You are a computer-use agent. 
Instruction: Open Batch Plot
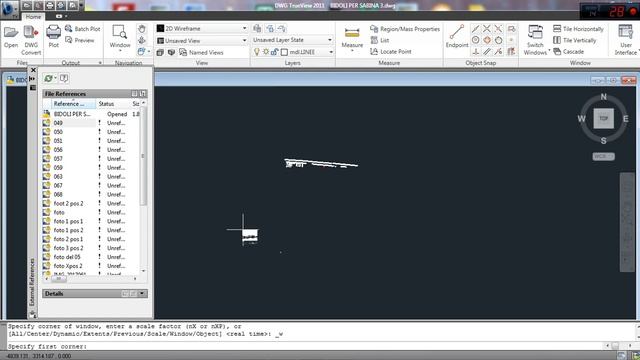(82, 29)
